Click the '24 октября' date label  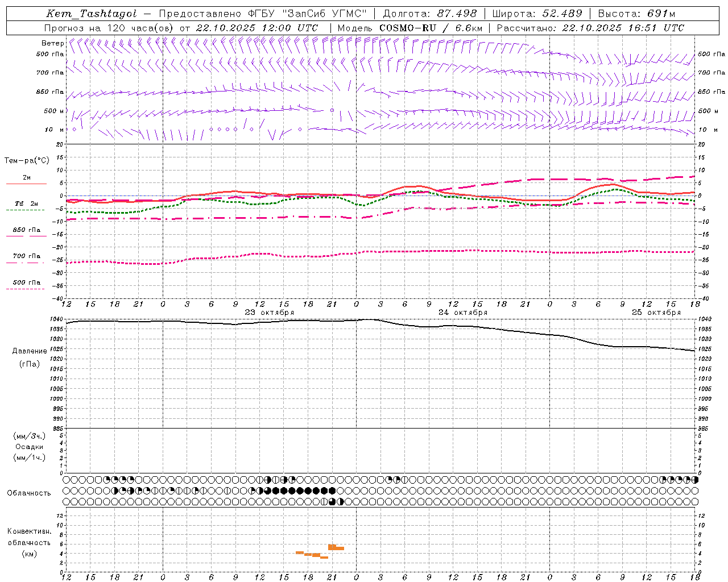click(x=463, y=313)
